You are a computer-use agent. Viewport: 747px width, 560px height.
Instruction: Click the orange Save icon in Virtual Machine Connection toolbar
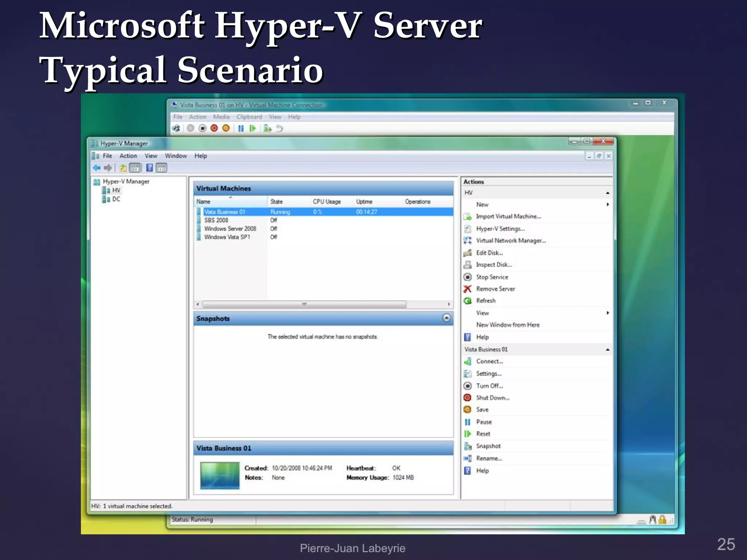tap(226, 128)
